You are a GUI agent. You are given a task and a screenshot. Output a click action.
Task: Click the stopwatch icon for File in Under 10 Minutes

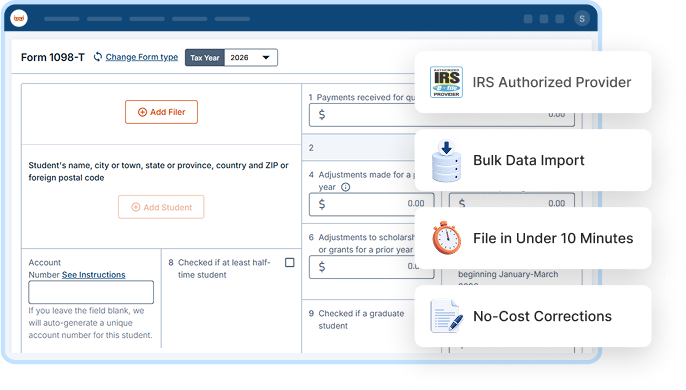(447, 238)
